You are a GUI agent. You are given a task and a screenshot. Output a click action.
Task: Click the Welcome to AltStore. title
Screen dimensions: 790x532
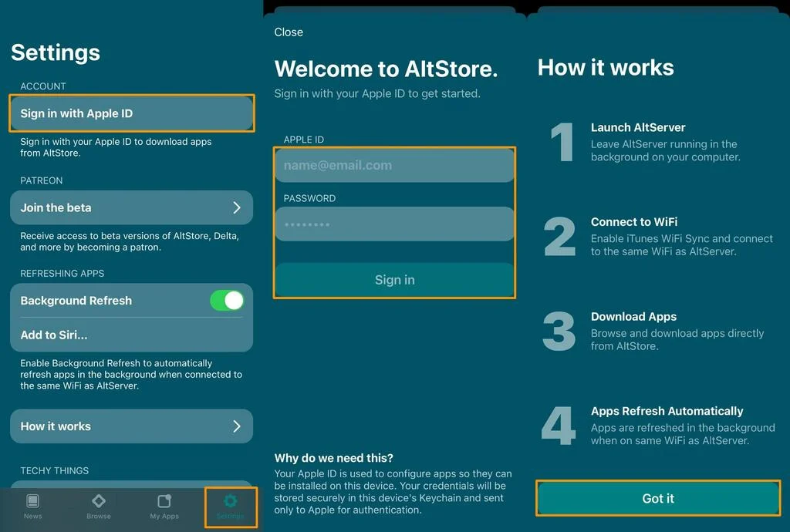(x=386, y=69)
